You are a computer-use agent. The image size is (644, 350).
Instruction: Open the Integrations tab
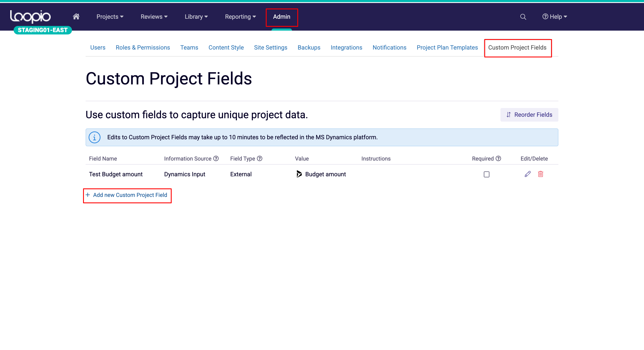click(x=346, y=47)
